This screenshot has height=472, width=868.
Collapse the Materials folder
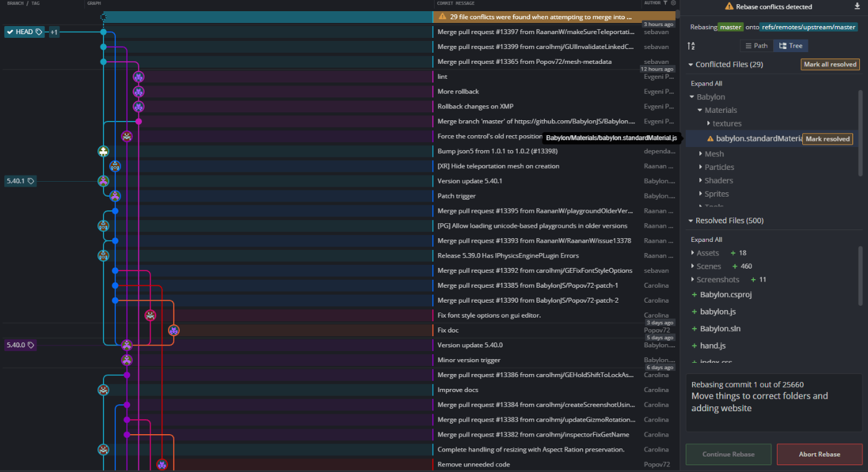point(700,110)
